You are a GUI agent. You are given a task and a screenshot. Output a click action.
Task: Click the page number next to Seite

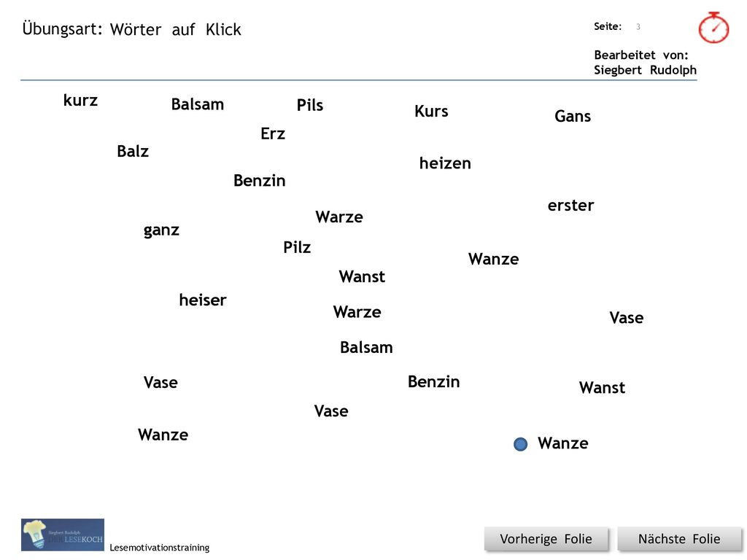point(638,27)
